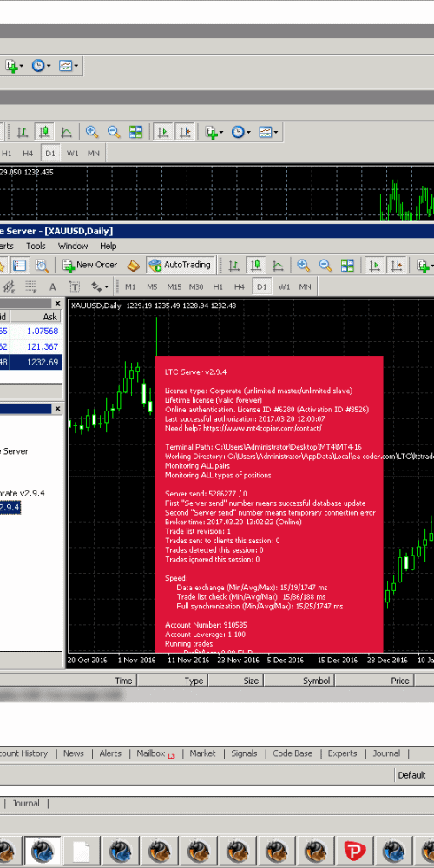Open the Code Base tab in Terminal
Screen dimensions: 434x868
click(x=293, y=753)
